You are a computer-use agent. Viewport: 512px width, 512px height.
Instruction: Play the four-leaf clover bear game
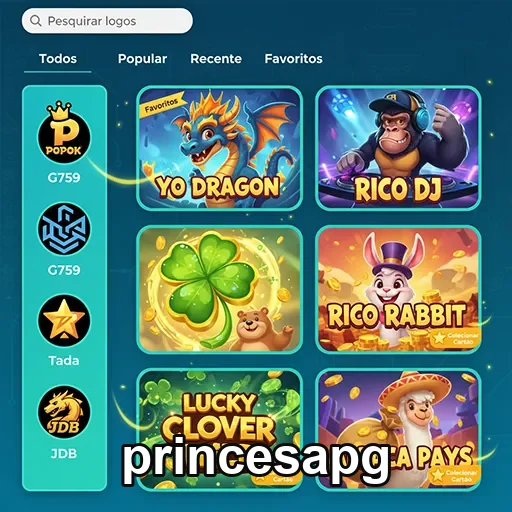[x=220, y=289]
